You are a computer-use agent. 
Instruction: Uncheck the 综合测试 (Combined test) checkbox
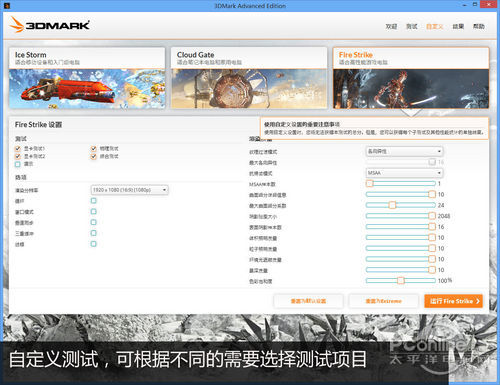[94, 156]
